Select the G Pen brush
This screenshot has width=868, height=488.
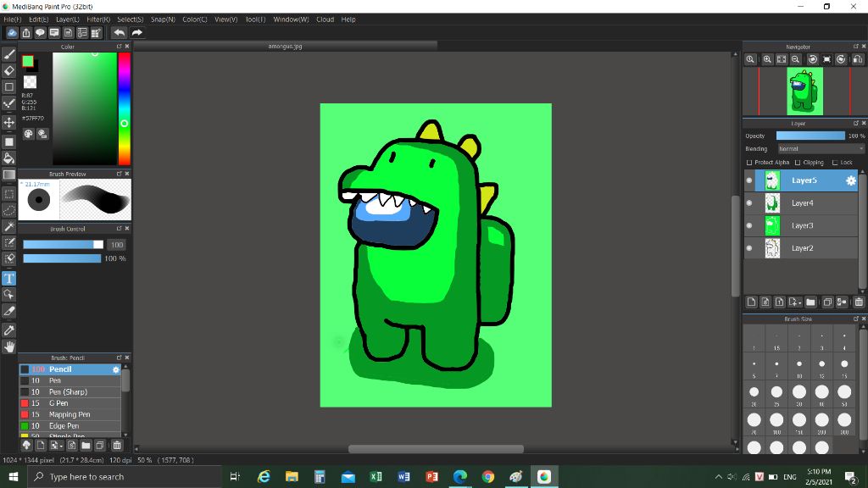[x=70, y=403]
